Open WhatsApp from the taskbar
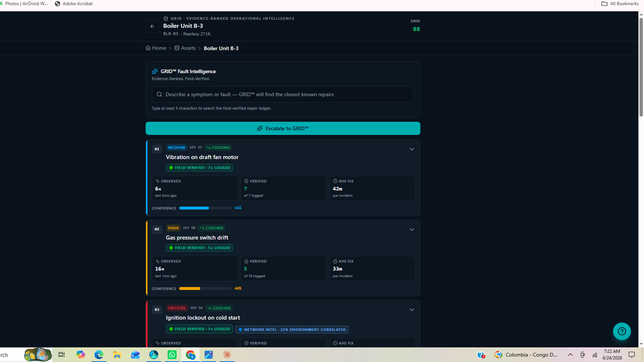 tap(172, 354)
